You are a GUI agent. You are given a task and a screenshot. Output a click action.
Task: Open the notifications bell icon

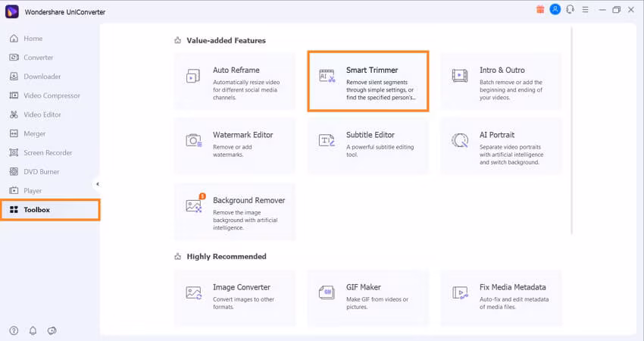[x=33, y=330]
